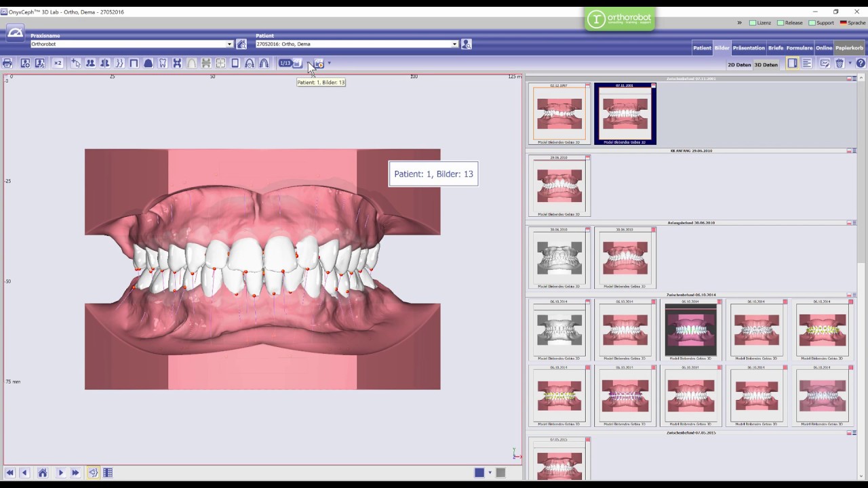Click the x2 toolbar button
Image resolution: width=868 pixels, height=488 pixels.
click(x=58, y=63)
